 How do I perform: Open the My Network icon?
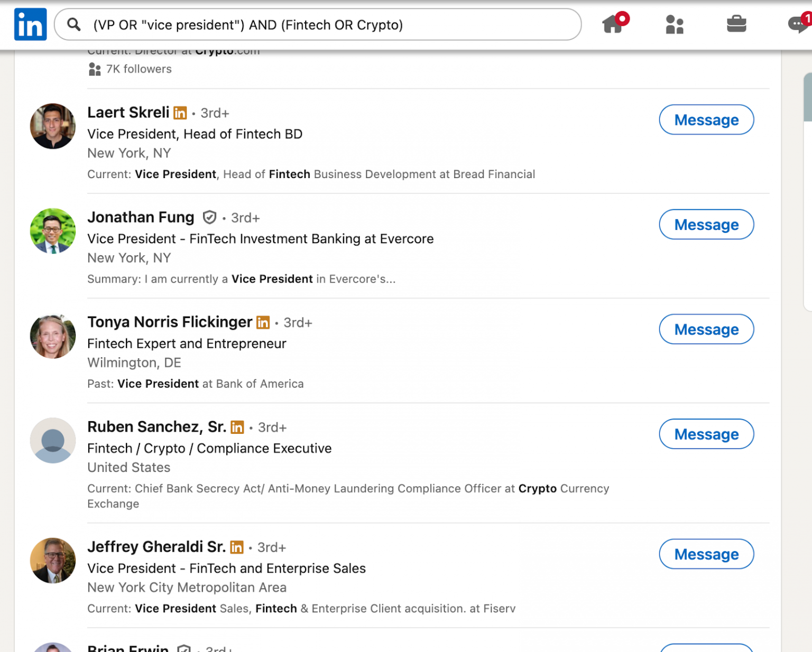tap(674, 24)
